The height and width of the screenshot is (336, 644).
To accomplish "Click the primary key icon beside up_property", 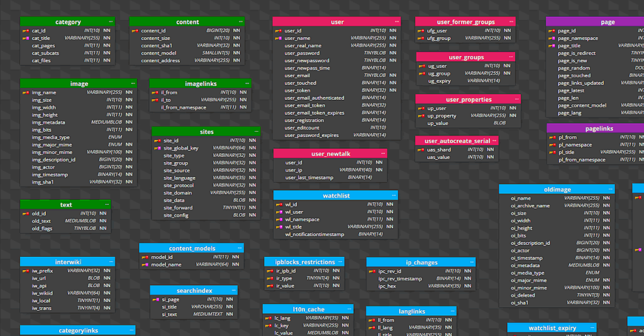I will click(421, 116).
